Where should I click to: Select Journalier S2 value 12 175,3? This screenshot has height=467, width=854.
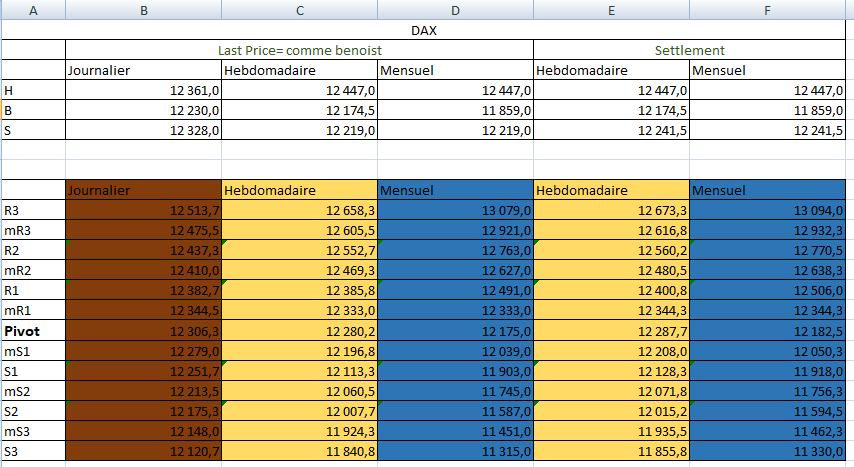pyautogui.click(x=144, y=411)
